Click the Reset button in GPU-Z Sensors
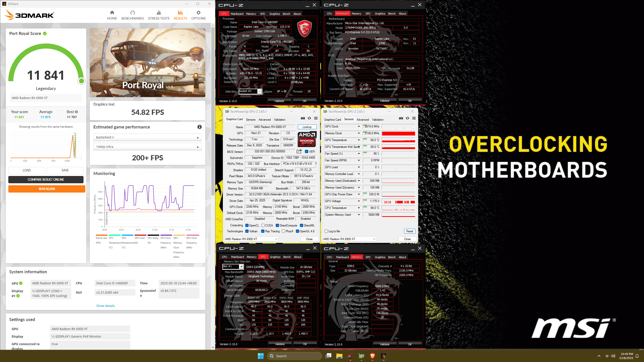This screenshot has height=362, width=644. (410, 231)
